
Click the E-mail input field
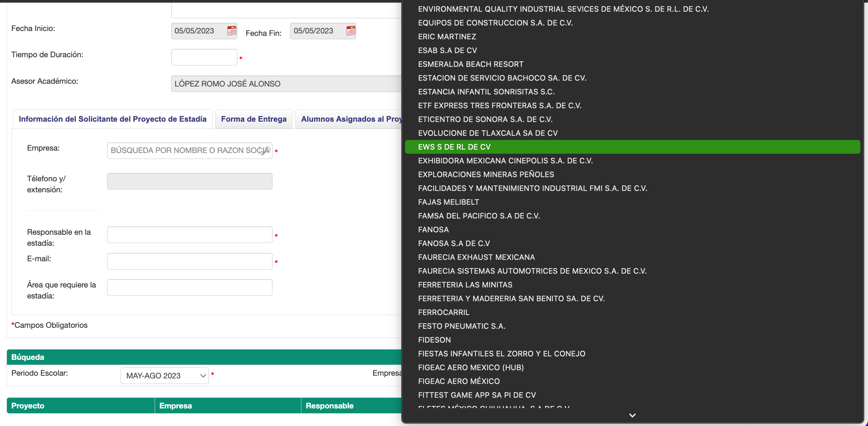(x=189, y=261)
